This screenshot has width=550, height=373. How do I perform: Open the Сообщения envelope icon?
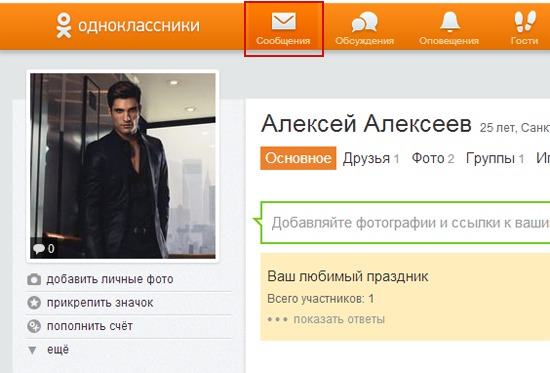point(283,21)
